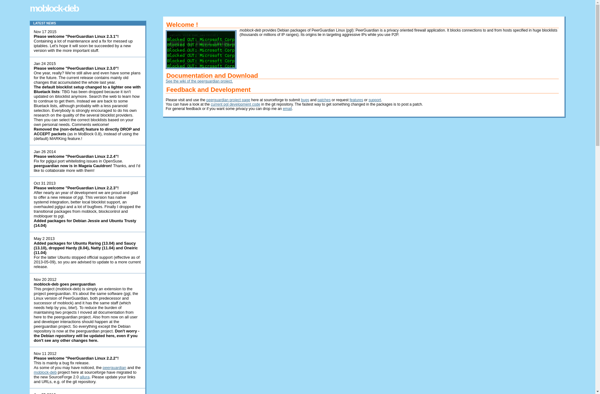Click the 'Oct 31 2013' news date
Viewport: 600px width, 394px height.
[x=44, y=183]
